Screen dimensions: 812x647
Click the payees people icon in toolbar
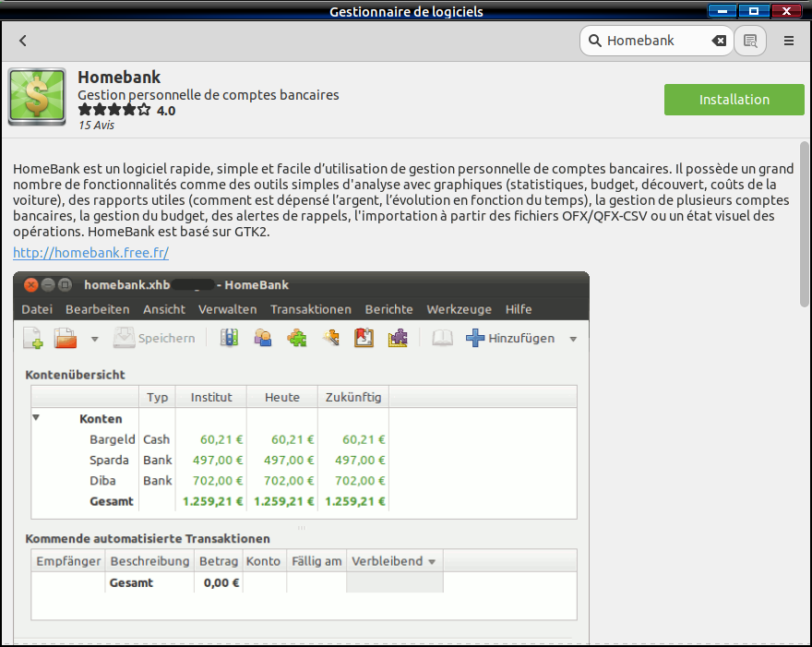263,338
